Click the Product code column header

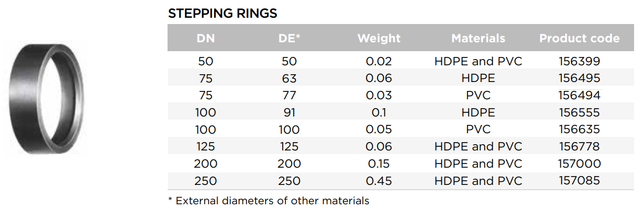click(579, 38)
